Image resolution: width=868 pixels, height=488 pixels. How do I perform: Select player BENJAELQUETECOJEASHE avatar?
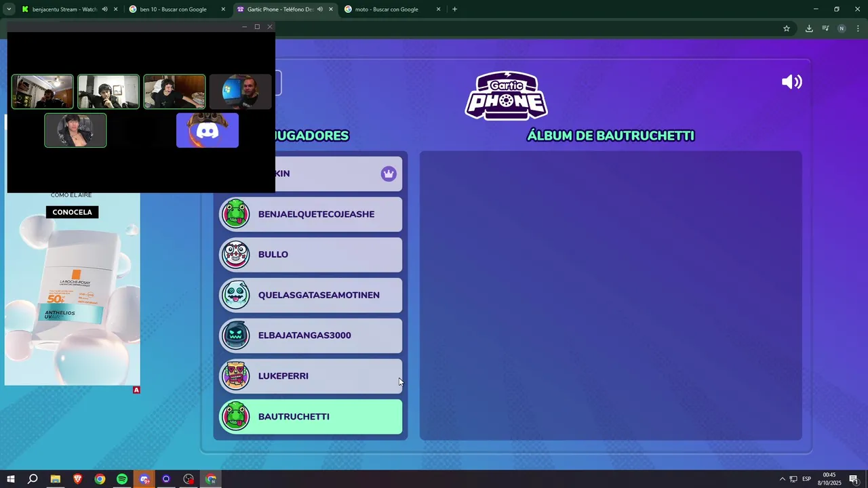236,214
